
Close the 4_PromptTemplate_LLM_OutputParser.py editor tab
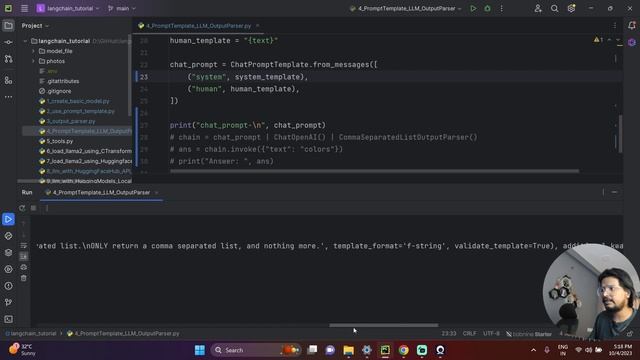click(258, 26)
